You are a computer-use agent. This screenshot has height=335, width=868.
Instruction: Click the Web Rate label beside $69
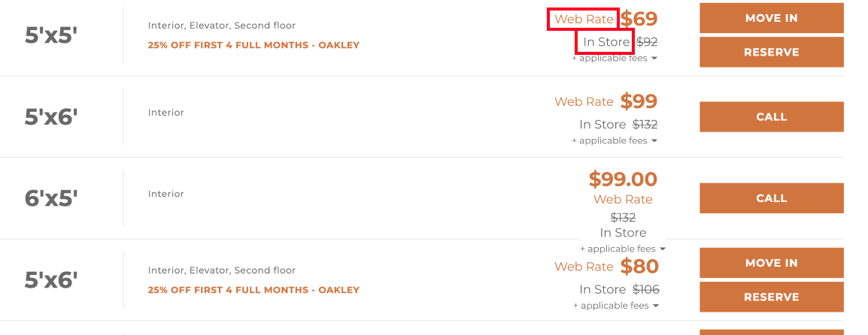click(x=584, y=20)
